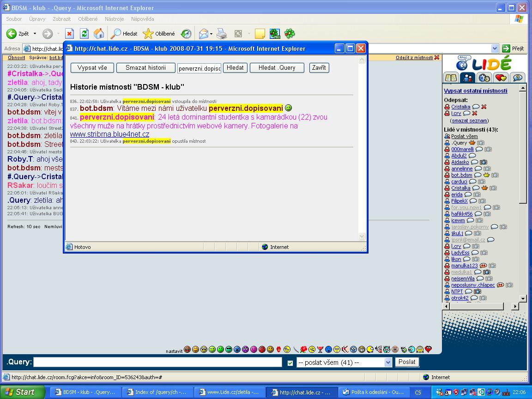Click the Obnovit link in the chat
This screenshot has width=532, height=399.
16,58
